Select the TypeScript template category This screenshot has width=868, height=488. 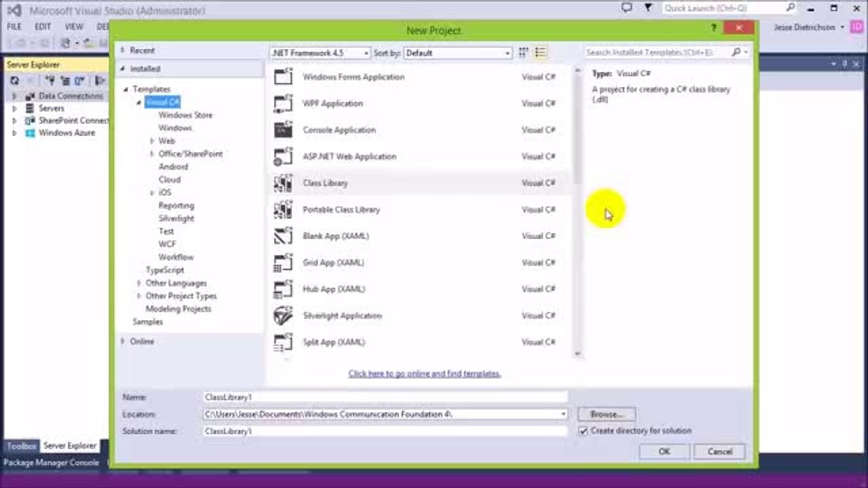pyautogui.click(x=165, y=270)
